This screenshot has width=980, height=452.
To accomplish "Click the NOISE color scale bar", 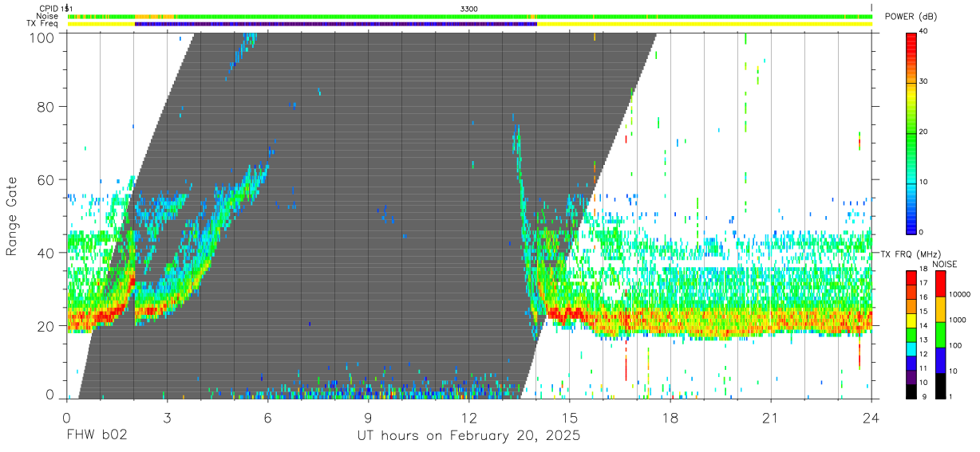I will tap(940, 333).
